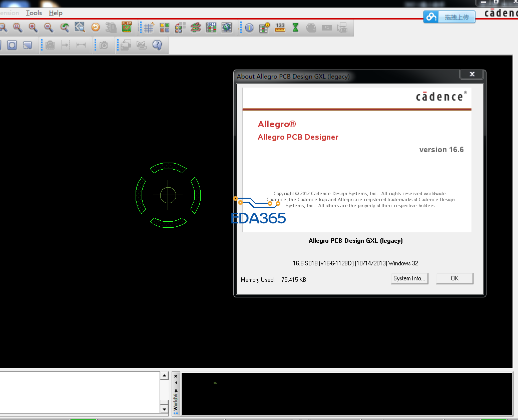The height and width of the screenshot is (420, 518).
Task: Click the 'Memory Used:' label
Action: point(258,280)
